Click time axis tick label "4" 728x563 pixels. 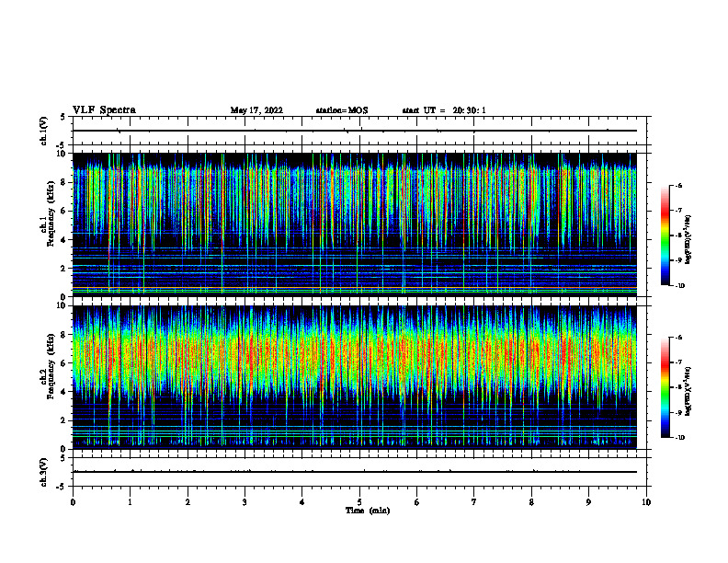301,502
